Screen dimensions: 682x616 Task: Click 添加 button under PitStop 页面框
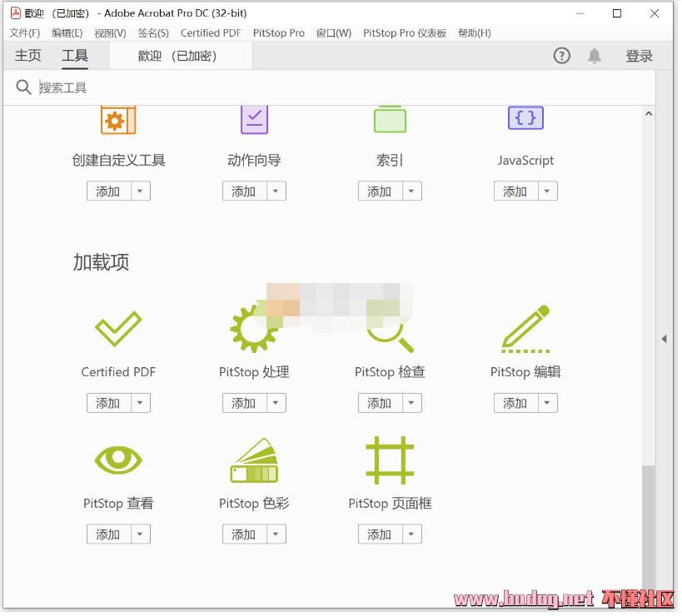click(x=381, y=534)
